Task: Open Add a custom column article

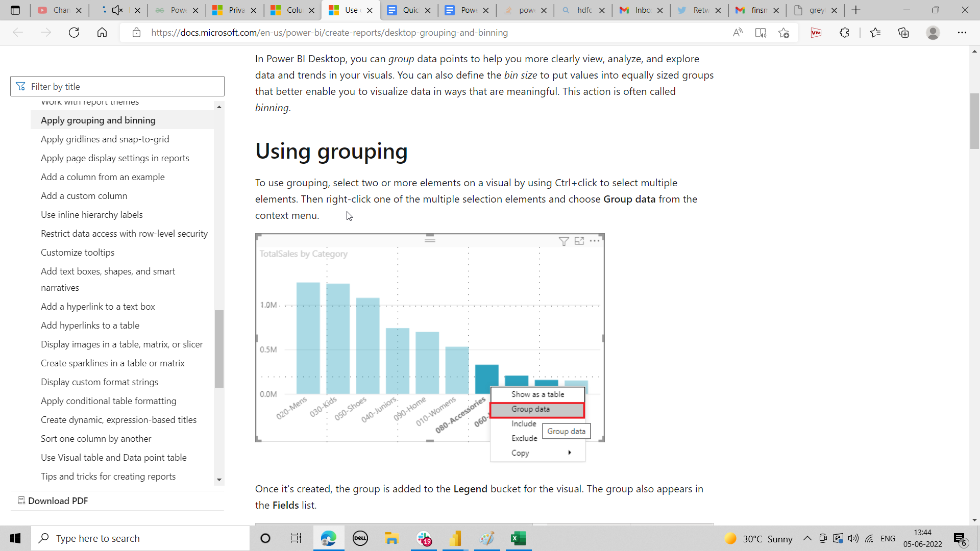Action: pyautogui.click(x=84, y=196)
